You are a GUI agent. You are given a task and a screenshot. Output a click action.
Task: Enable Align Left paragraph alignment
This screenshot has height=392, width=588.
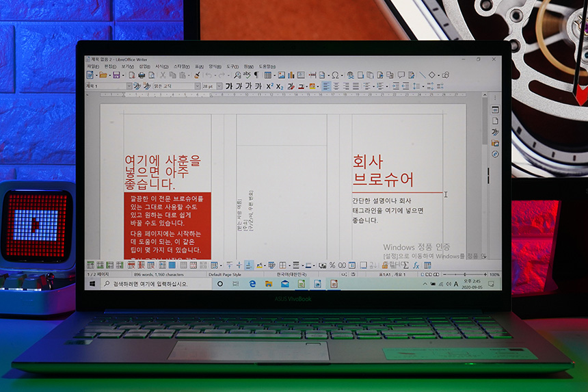327,86
